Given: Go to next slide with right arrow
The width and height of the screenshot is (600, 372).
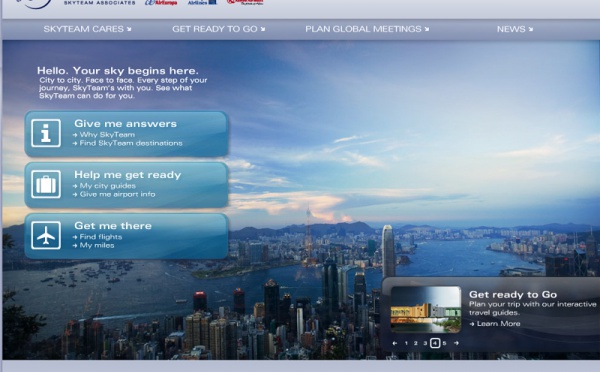Looking at the screenshot, I should point(456,343).
